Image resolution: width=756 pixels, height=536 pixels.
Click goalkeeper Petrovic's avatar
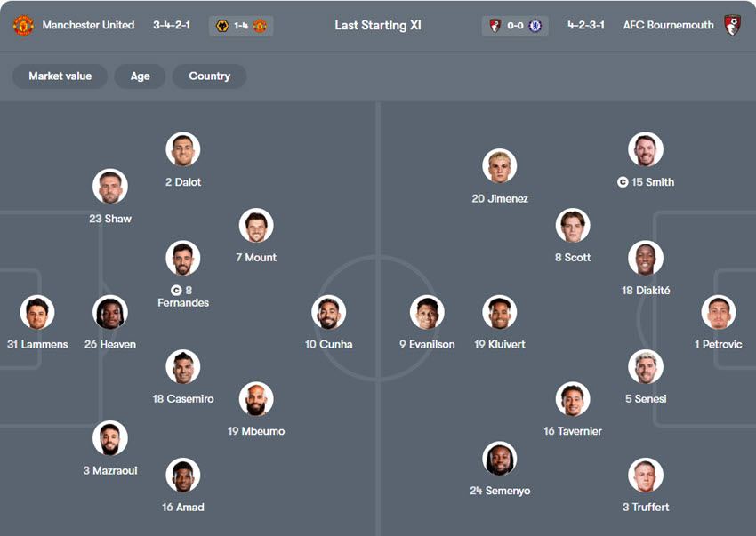pos(718,313)
